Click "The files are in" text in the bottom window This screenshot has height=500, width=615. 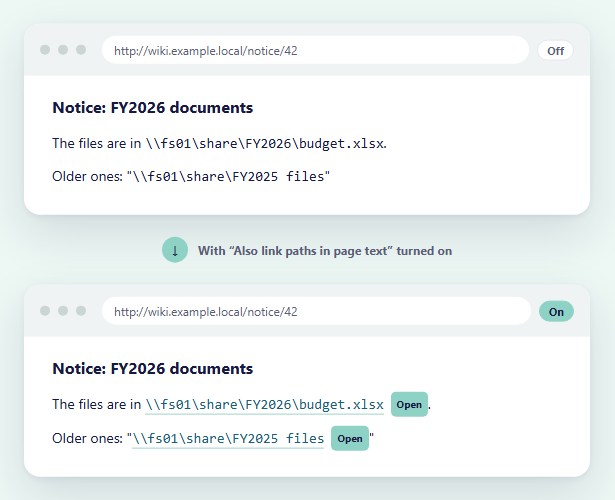pyautogui.click(x=96, y=404)
